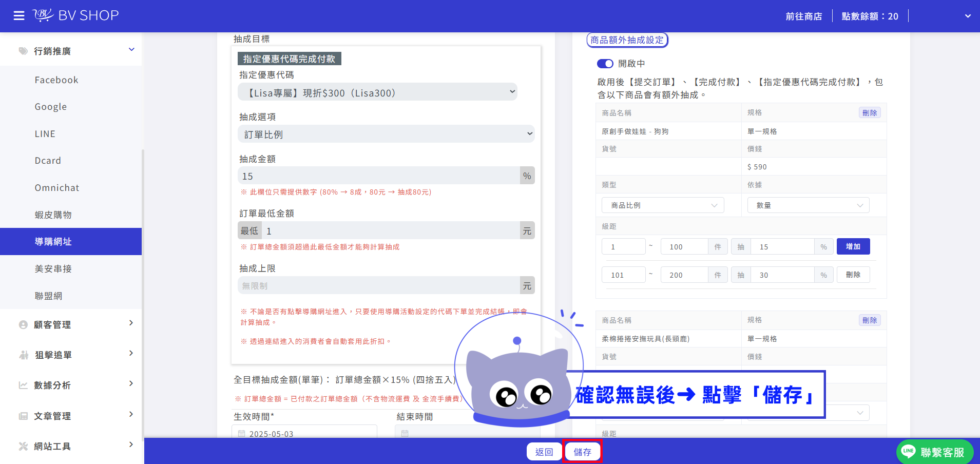Click the marketing tag icon beside 行銷推廣

(23, 51)
